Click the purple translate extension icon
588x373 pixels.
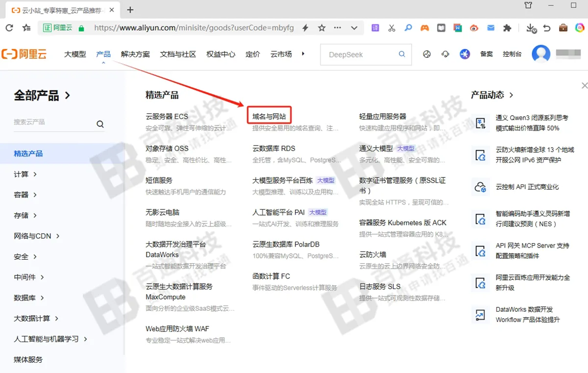(375, 28)
